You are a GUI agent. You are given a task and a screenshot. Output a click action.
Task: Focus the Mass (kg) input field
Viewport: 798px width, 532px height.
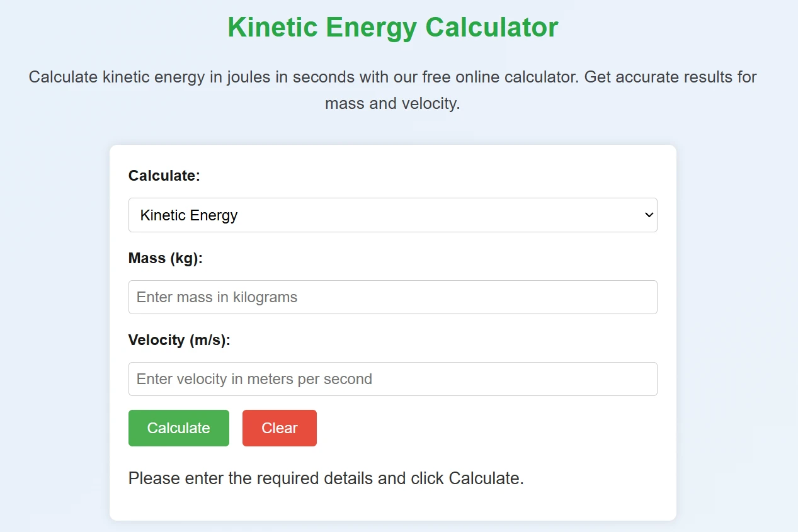tap(392, 297)
